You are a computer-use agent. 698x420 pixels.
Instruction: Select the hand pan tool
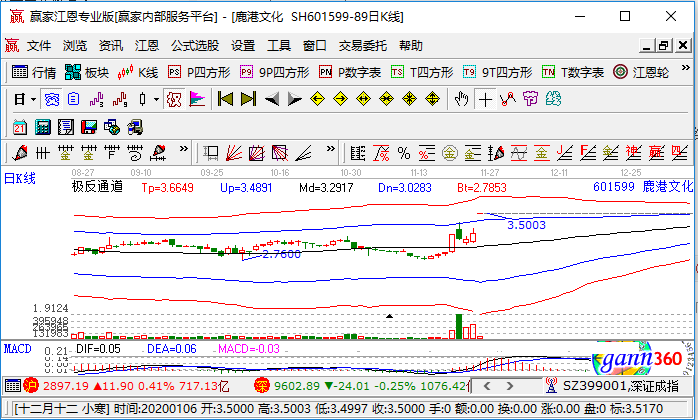pyautogui.click(x=462, y=99)
